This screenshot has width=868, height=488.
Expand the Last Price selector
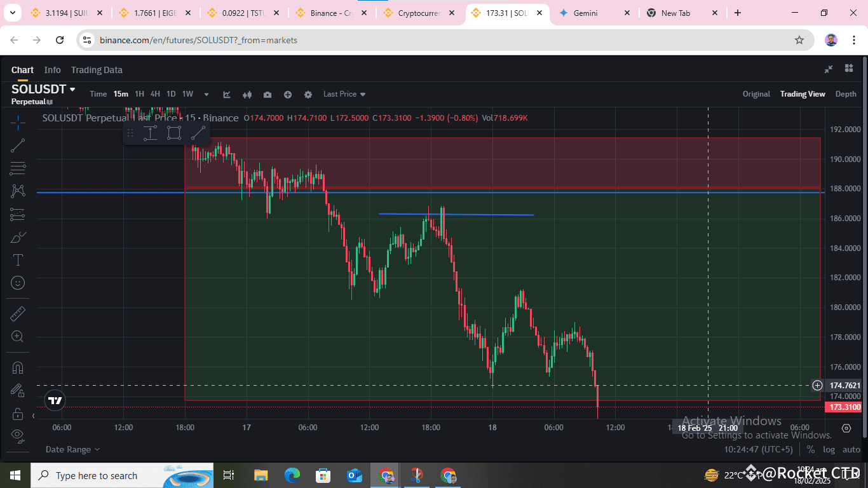(x=344, y=94)
